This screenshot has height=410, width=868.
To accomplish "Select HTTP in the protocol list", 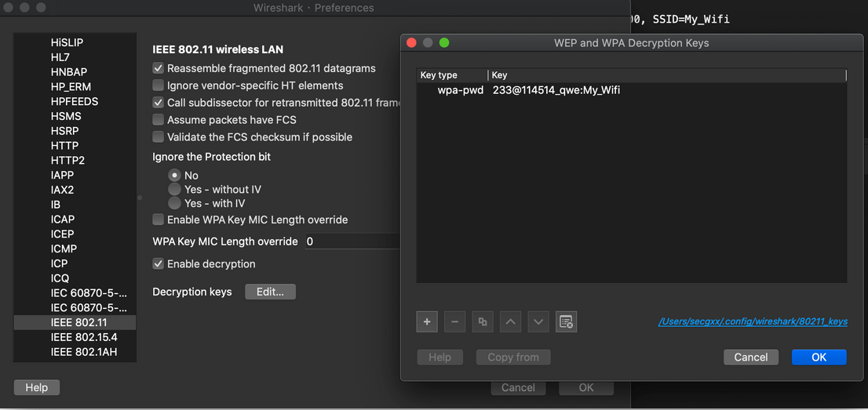I will click(x=65, y=146).
